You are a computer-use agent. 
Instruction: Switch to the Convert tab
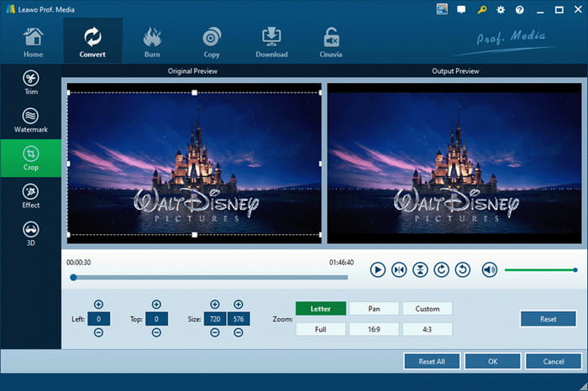[x=92, y=40]
